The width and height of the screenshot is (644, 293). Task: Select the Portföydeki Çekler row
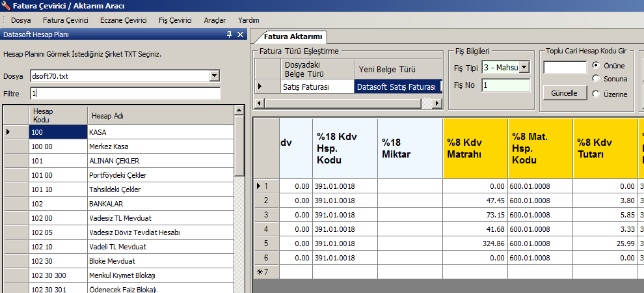[119, 175]
